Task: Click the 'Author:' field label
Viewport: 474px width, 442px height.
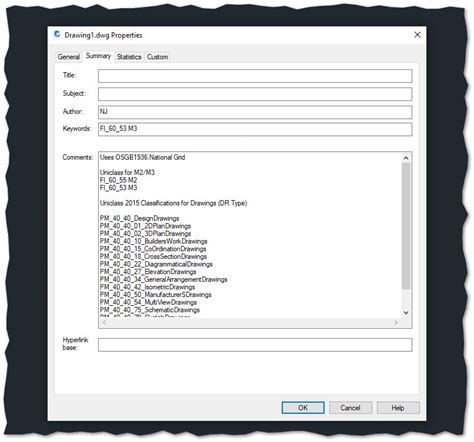Action: 73,111
